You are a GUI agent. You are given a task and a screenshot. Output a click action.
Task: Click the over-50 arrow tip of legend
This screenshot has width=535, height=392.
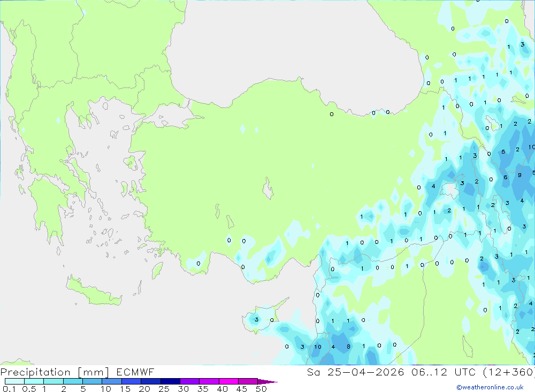pyautogui.click(x=267, y=381)
